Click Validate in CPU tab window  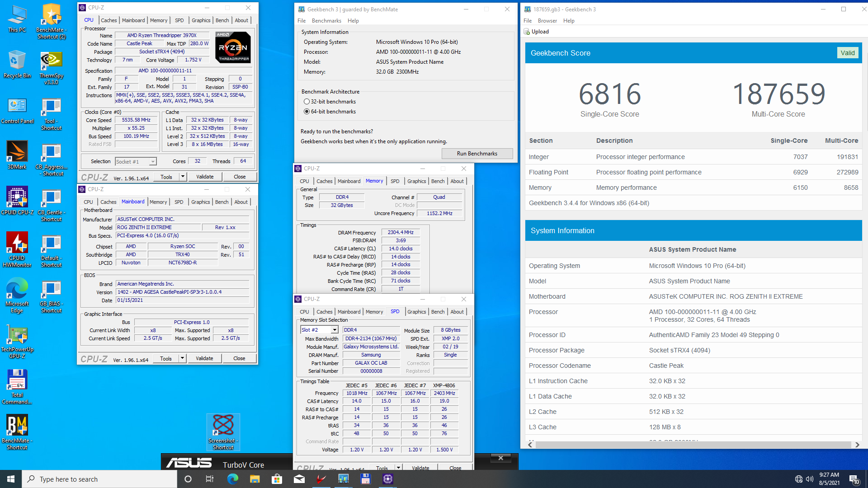click(x=205, y=177)
